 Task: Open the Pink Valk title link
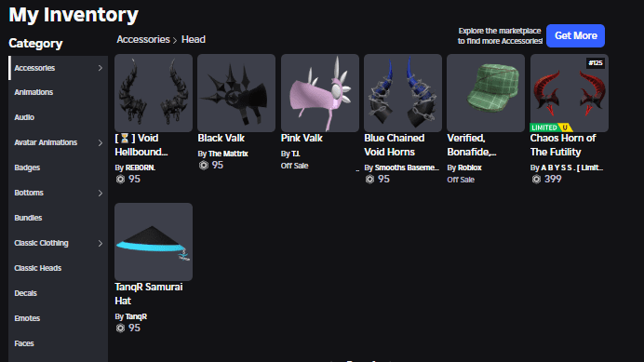tap(302, 138)
